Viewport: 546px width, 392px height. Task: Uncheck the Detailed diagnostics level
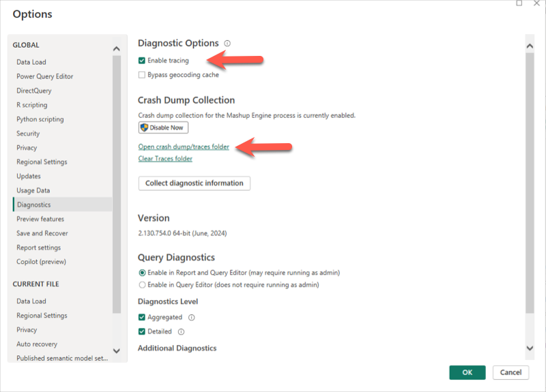click(x=142, y=331)
